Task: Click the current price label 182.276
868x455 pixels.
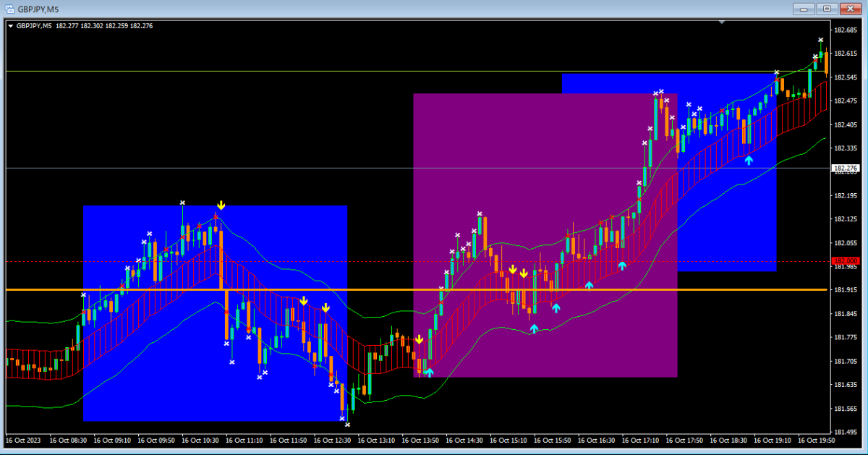Action: point(845,169)
